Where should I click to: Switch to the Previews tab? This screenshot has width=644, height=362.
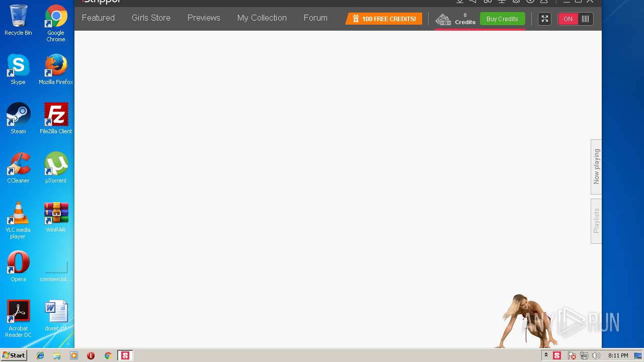tap(204, 18)
